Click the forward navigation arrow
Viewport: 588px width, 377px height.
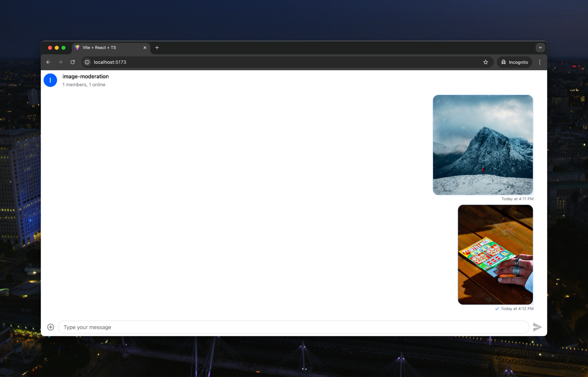pyautogui.click(x=60, y=62)
